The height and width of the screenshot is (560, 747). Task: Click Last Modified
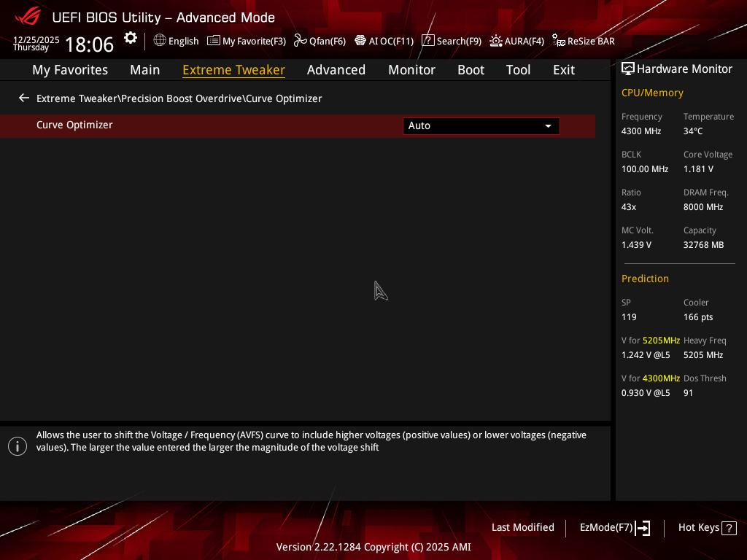(x=522, y=528)
